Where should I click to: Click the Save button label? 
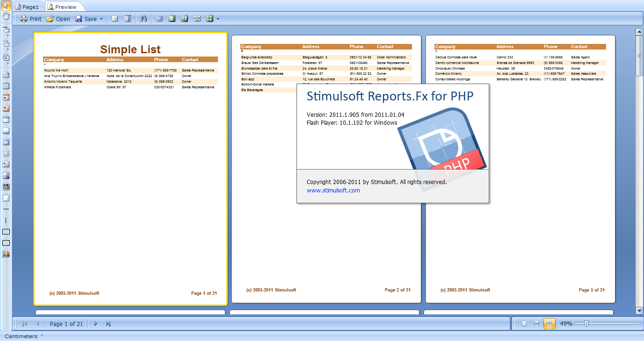pyautogui.click(x=91, y=19)
